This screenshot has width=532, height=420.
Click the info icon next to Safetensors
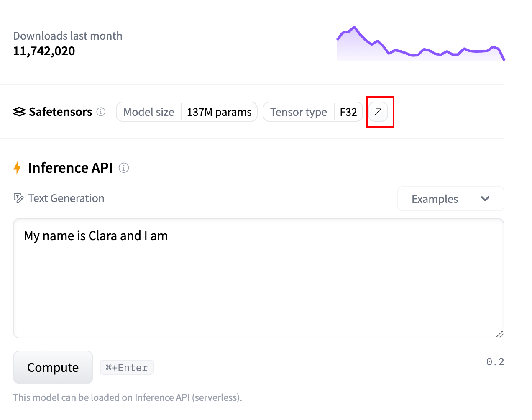(101, 112)
